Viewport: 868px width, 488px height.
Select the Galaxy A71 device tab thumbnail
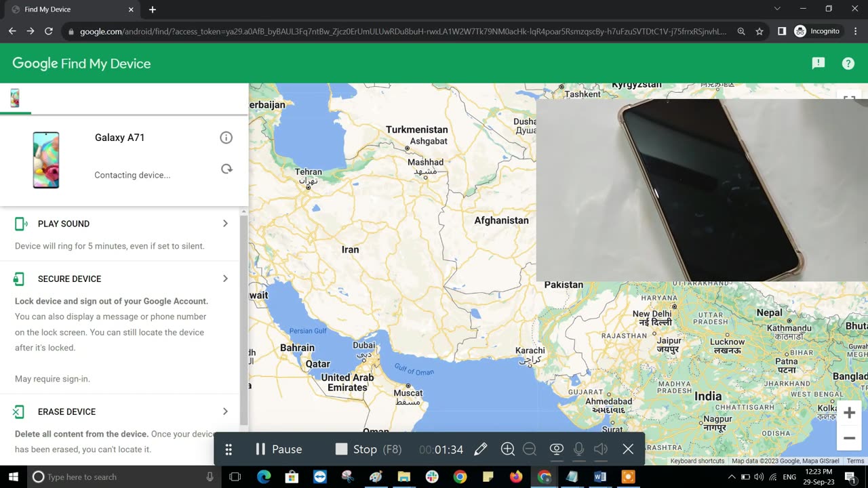[15, 98]
